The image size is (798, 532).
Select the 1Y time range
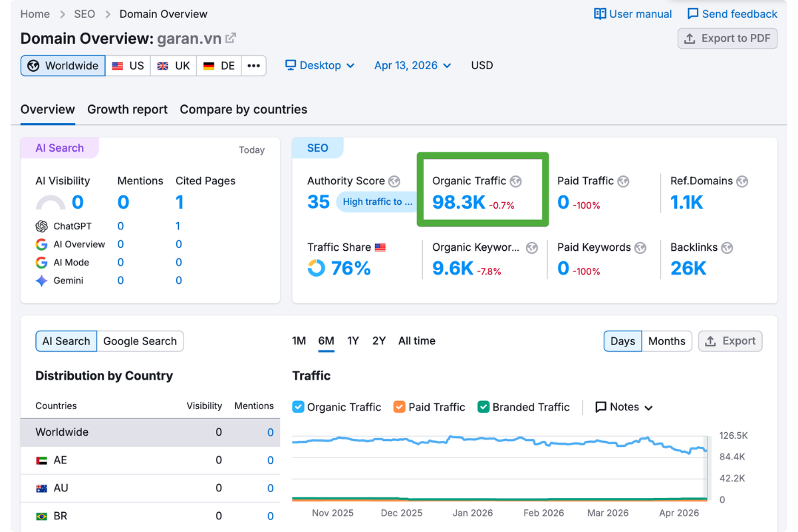(x=353, y=340)
